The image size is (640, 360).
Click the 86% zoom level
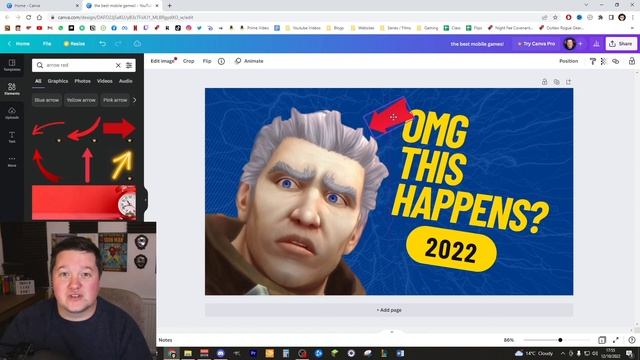click(509, 340)
